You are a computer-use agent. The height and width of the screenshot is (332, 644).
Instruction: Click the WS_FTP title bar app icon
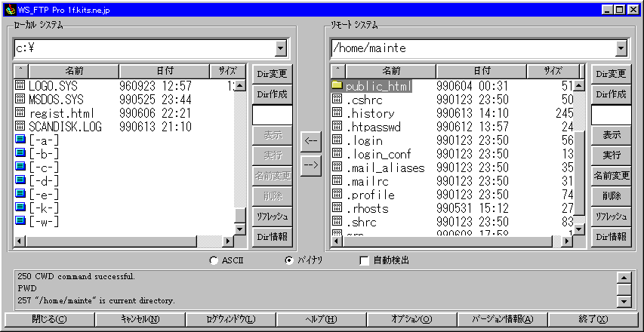tap(11, 10)
